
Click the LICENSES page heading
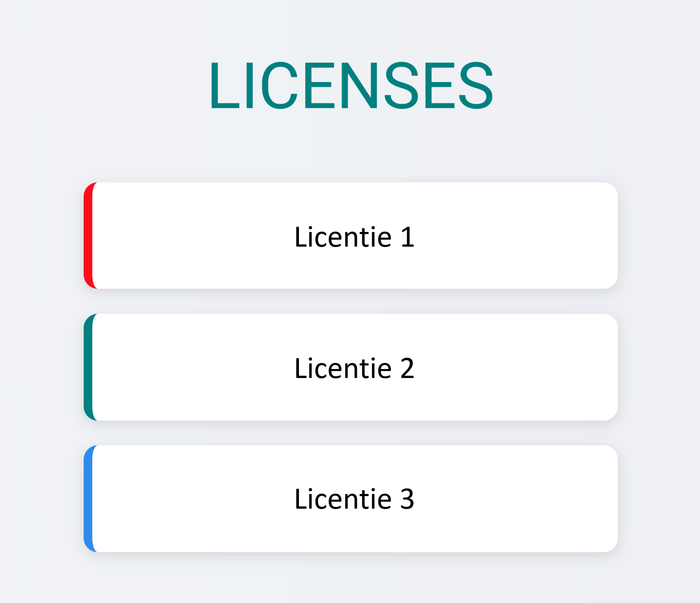click(351, 85)
